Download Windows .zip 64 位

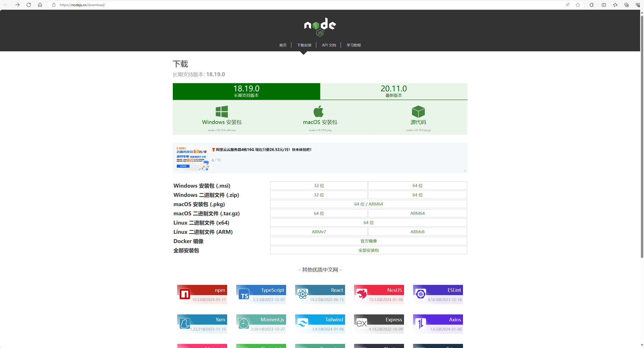point(418,195)
